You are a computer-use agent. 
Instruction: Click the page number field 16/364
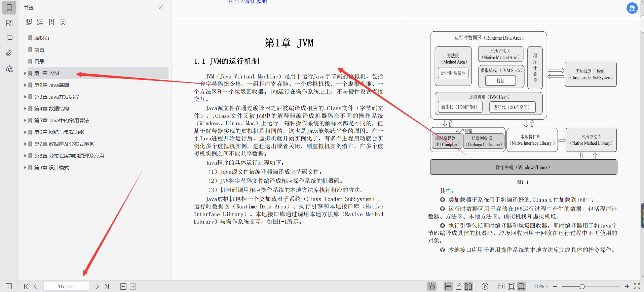[x=67, y=286]
